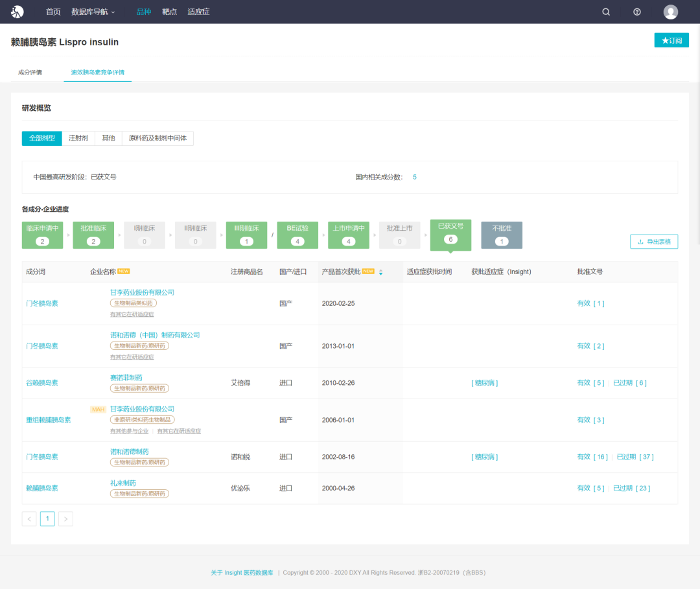This screenshot has width=700, height=589.
Task: Open the search icon in the top bar
Action: pyautogui.click(x=606, y=12)
